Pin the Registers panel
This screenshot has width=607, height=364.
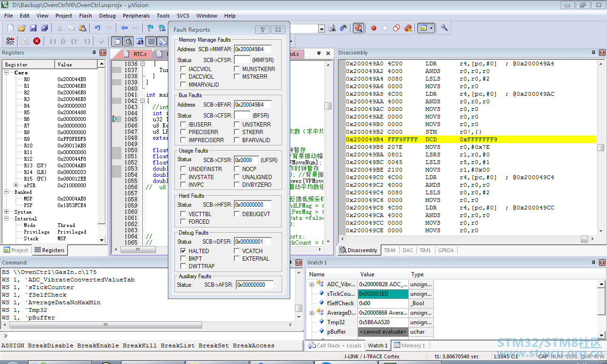(94, 53)
